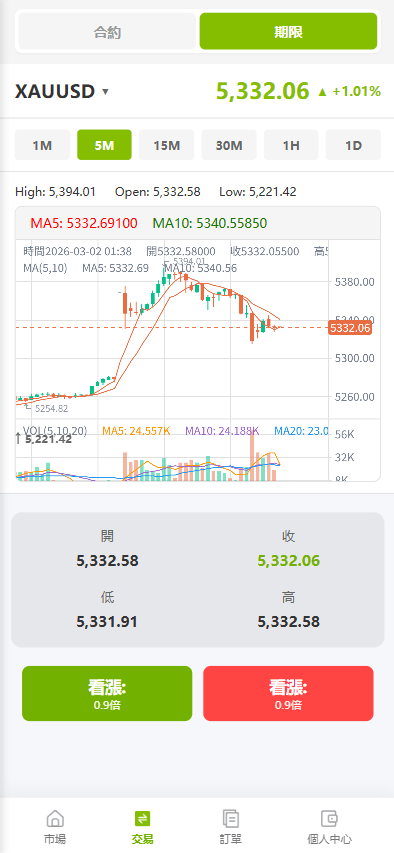Open the 市場 home icon
The height and width of the screenshot is (853, 394).
coord(55,818)
